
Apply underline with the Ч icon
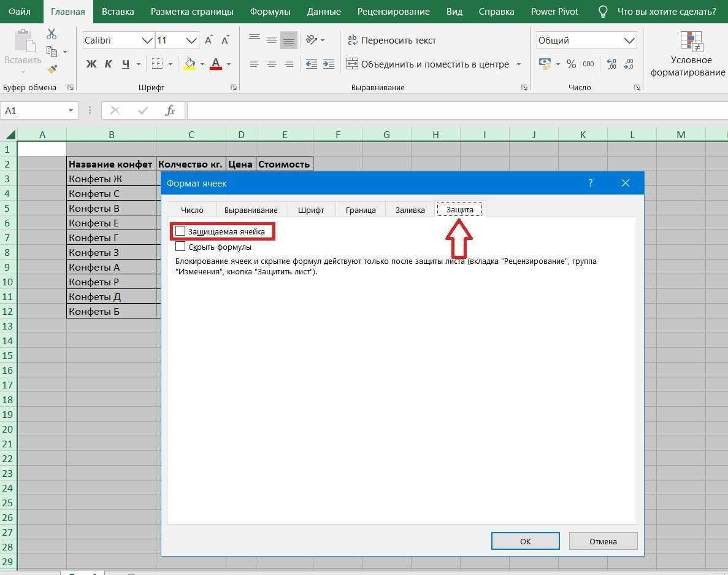coord(125,63)
